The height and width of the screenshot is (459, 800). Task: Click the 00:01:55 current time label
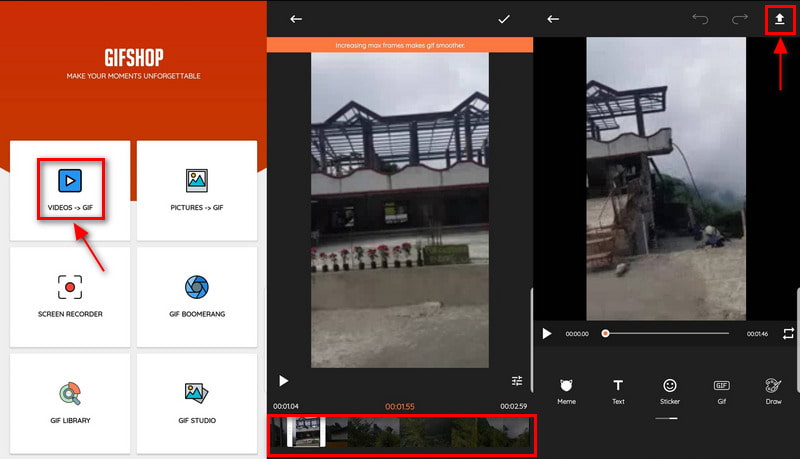399,406
